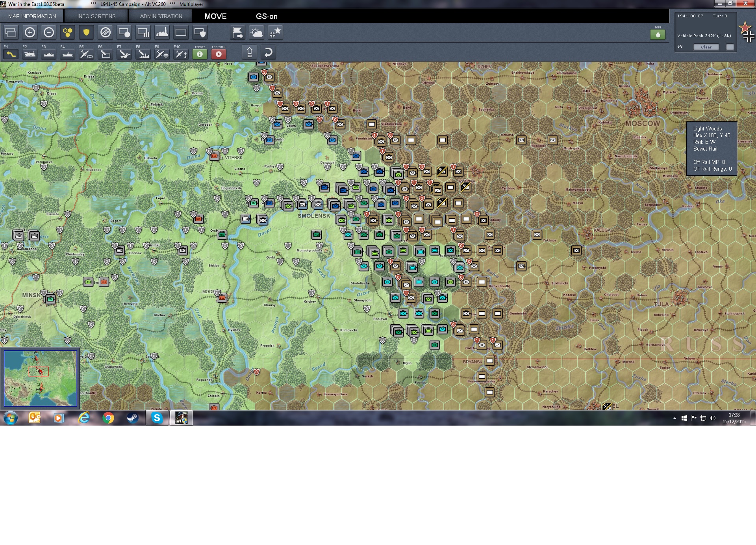756x545 pixels.
Task: Select F7 bomb airfield mode
Action: pos(124,54)
